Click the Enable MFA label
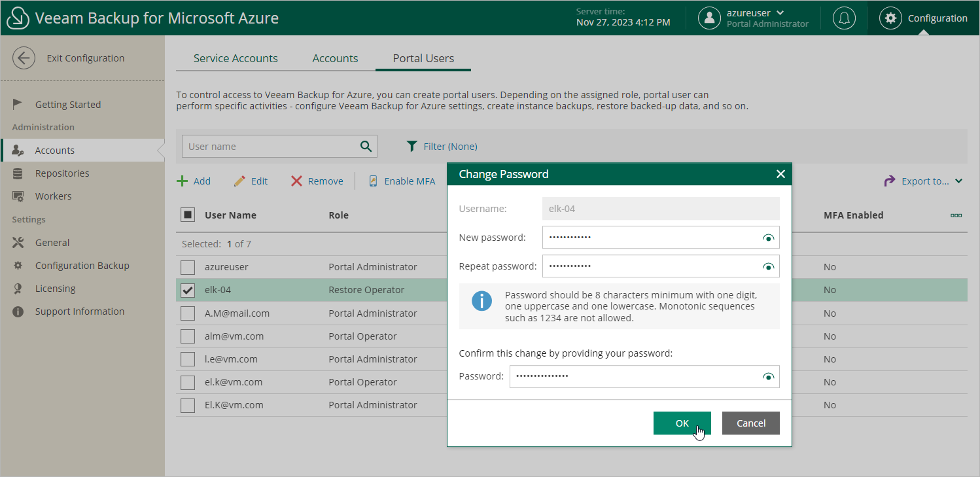This screenshot has height=477, width=980. click(410, 181)
